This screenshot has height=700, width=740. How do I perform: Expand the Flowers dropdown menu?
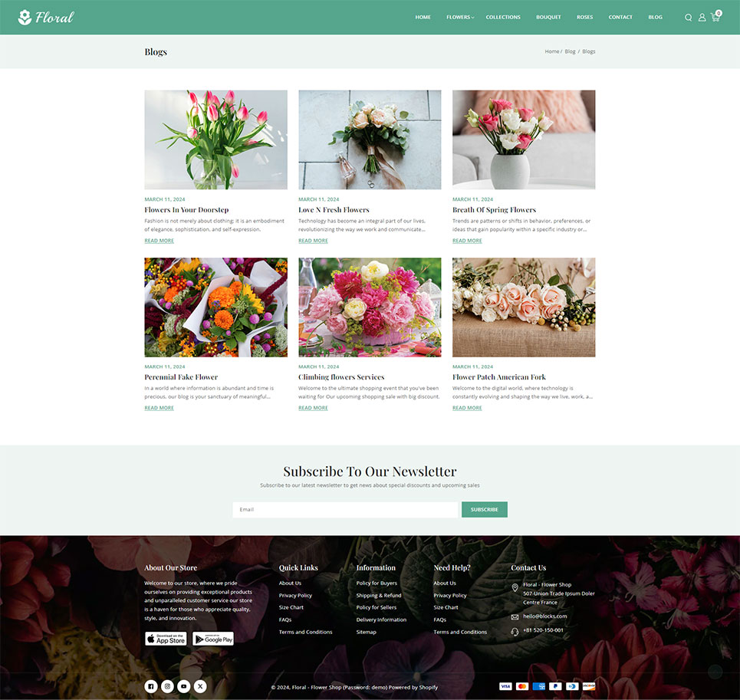click(459, 17)
